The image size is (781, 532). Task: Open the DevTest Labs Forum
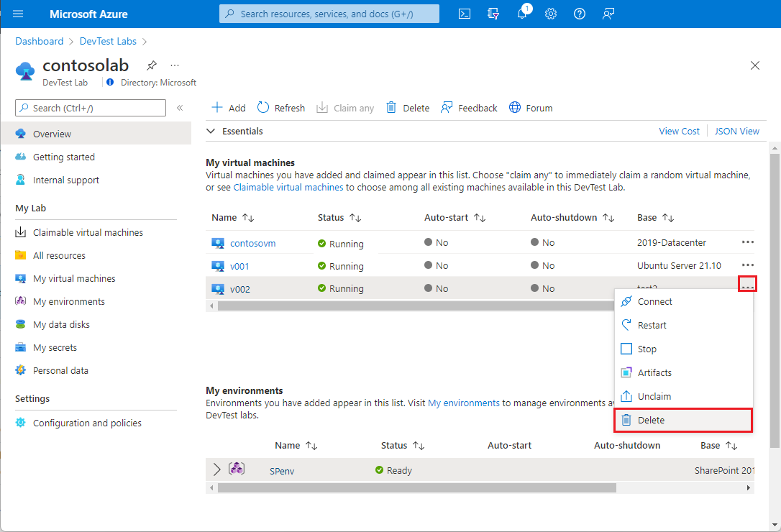point(531,107)
